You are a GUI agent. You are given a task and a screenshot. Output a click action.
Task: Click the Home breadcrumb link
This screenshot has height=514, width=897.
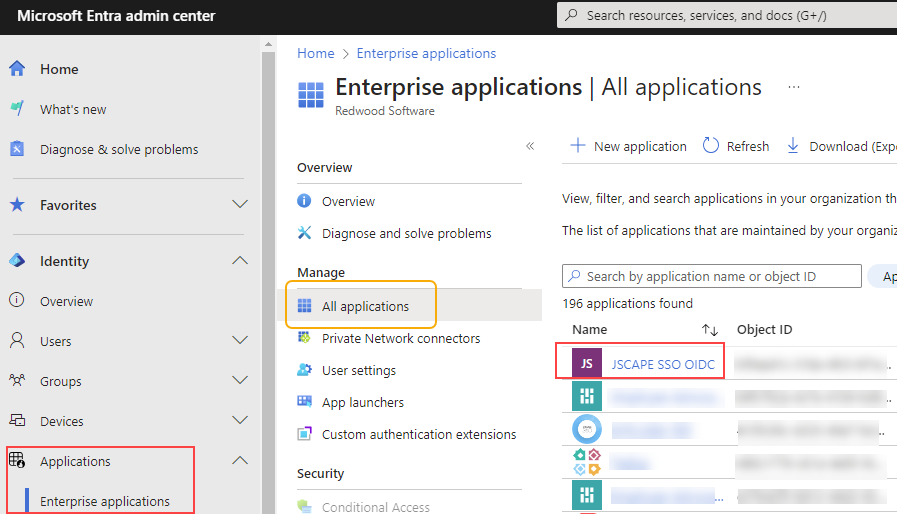click(x=316, y=53)
